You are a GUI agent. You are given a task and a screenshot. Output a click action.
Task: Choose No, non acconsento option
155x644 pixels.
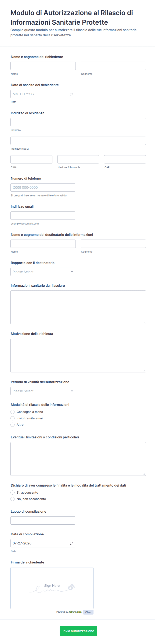click(12, 499)
